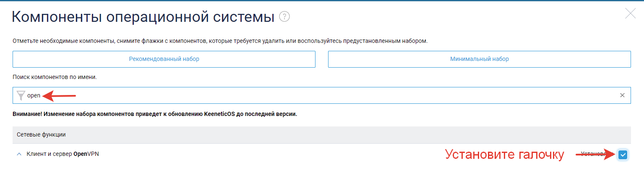This screenshot has height=171, width=644.
Task: Open help for Компоненты операционной системы
Action: coord(285,17)
